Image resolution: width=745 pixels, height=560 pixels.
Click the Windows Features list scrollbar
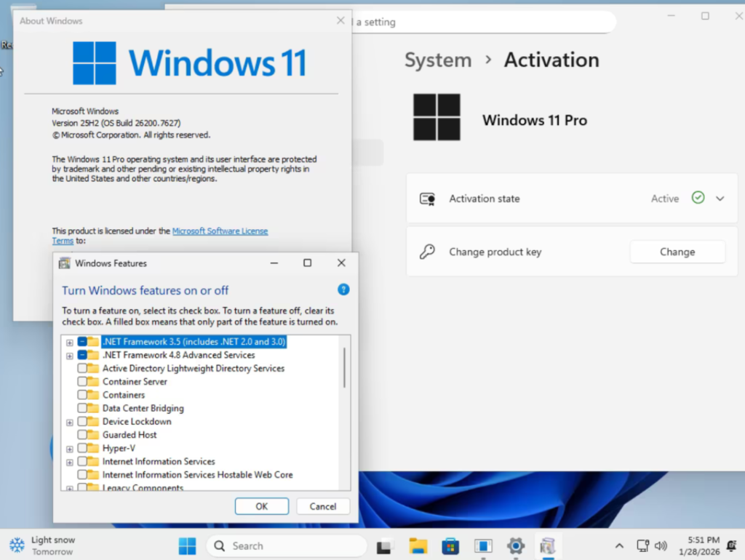[x=344, y=367]
